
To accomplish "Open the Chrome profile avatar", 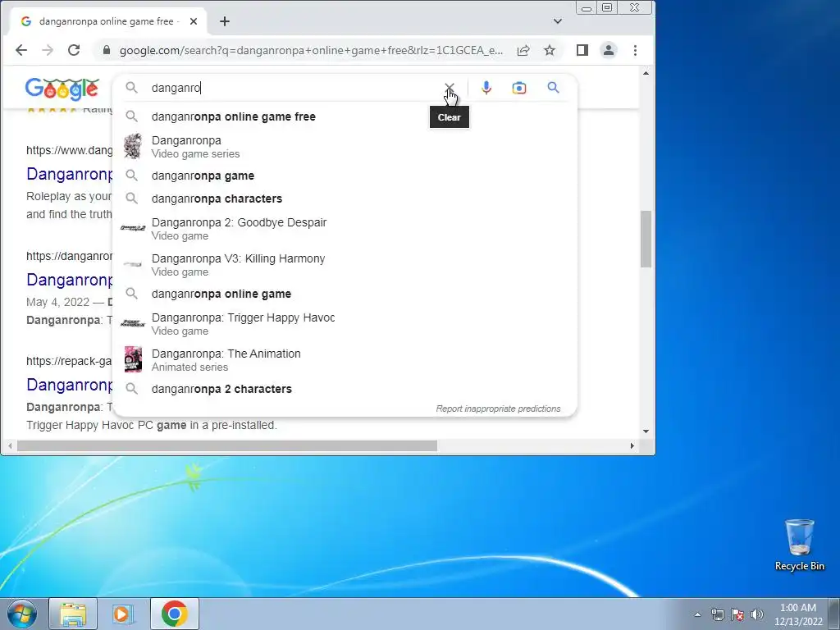I will [609, 50].
